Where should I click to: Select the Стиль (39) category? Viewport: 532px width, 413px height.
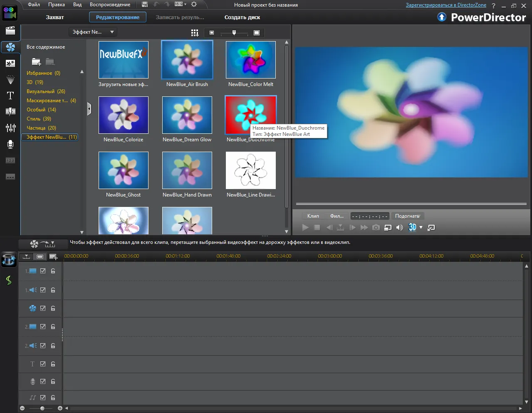coord(39,119)
